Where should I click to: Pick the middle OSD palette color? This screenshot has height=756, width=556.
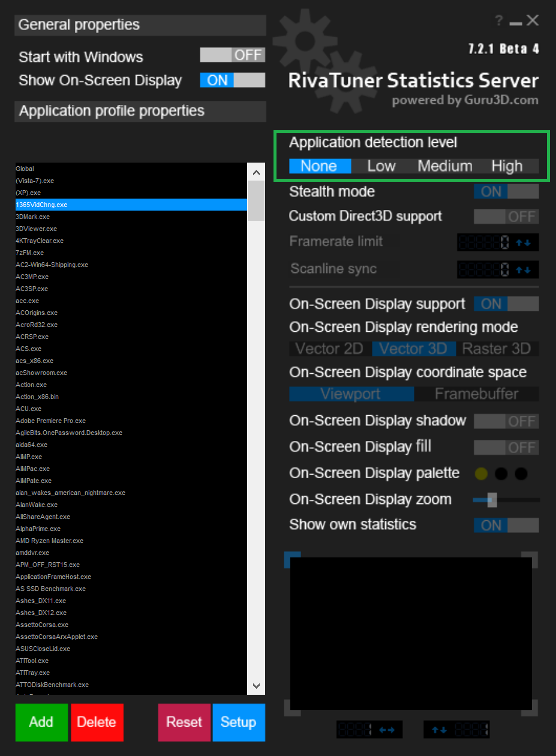(501, 474)
